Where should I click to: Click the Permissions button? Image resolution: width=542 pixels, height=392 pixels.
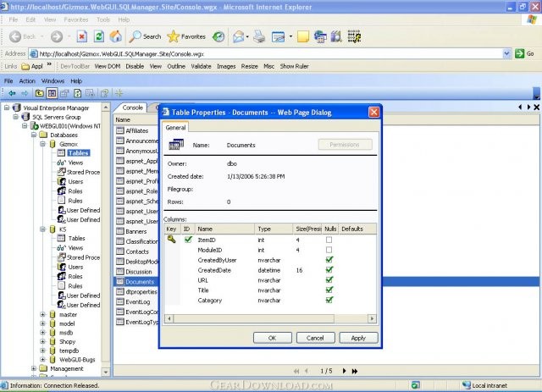pyautogui.click(x=345, y=145)
